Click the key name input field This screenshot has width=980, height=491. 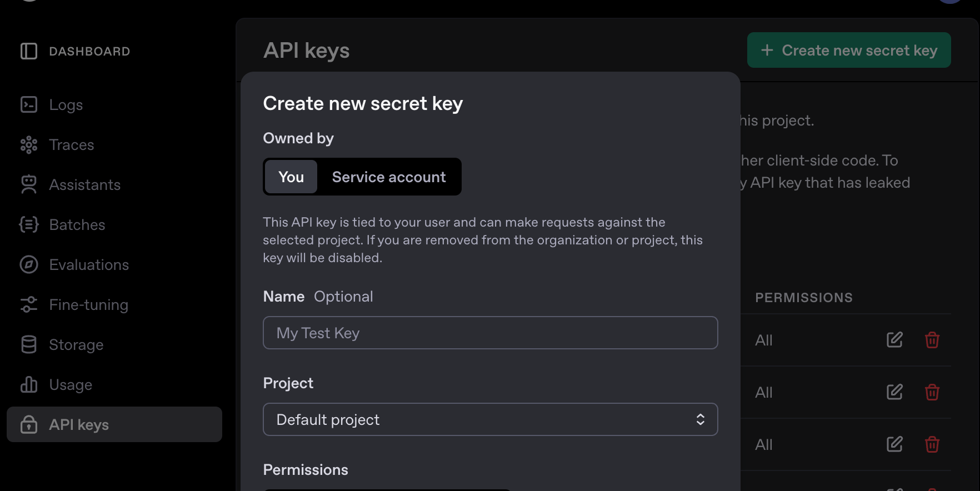(490, 333)
